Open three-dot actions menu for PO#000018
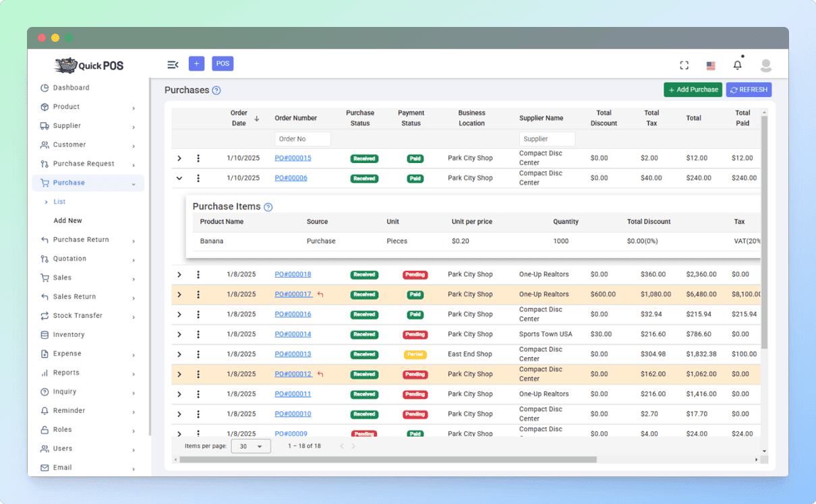This screenshot has width=816, height=504. (198, 274)
